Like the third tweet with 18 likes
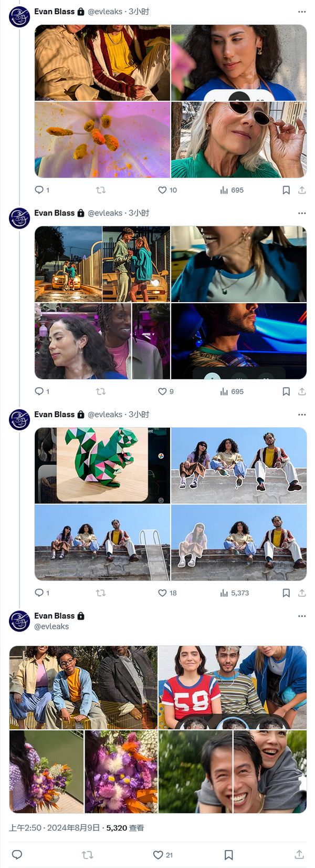The width and height of the screenshot is (315, 868). pyautogui.click(x=167, y=593)
